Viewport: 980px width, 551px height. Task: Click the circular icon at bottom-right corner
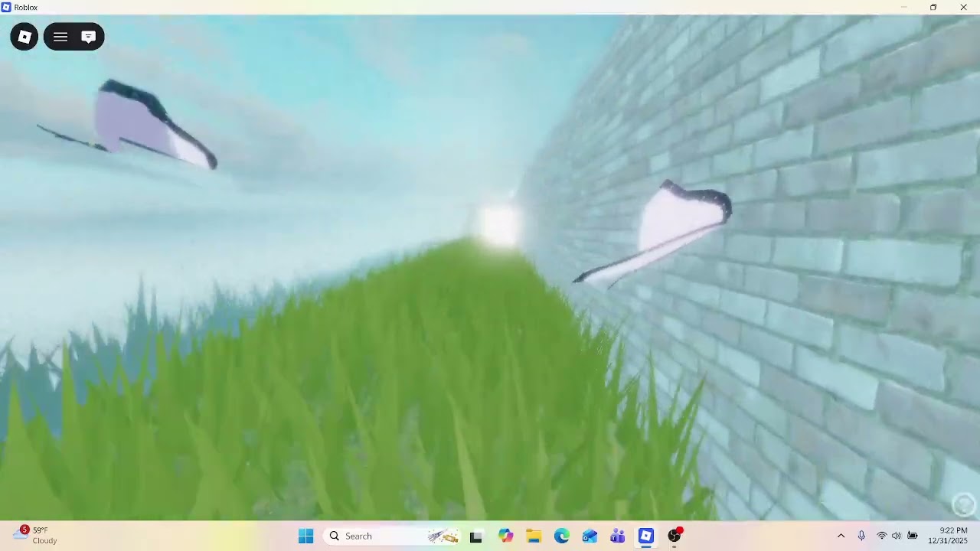[963, 504]
